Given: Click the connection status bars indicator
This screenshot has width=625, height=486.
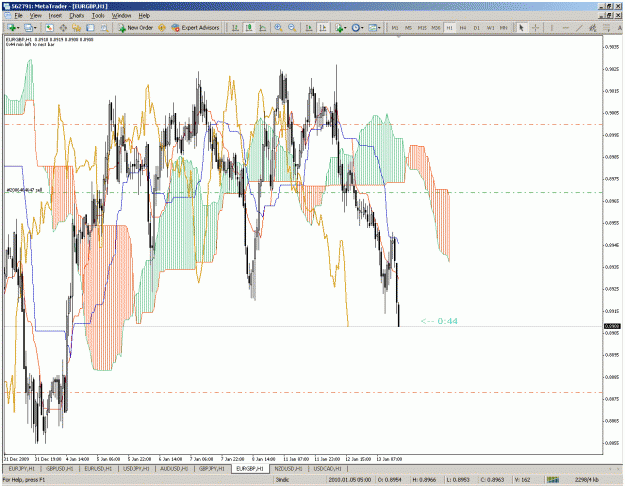Looking at the screenshot, I should coord(552,480).
